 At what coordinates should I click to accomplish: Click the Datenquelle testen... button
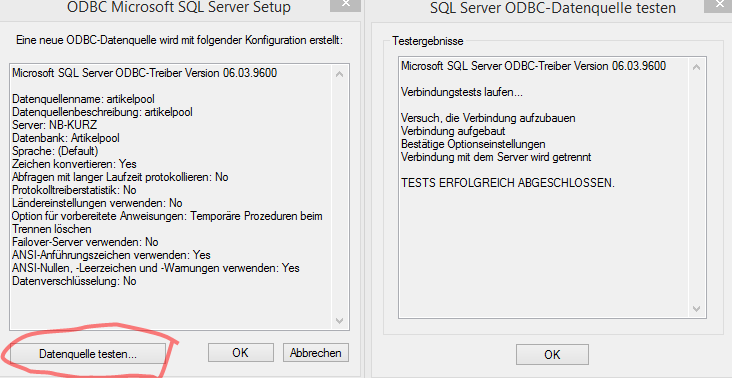pos(88,353)
